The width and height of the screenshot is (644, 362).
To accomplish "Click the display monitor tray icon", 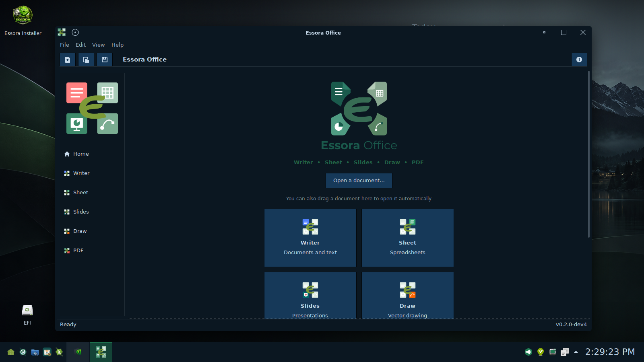I will (x=553, y=352).
